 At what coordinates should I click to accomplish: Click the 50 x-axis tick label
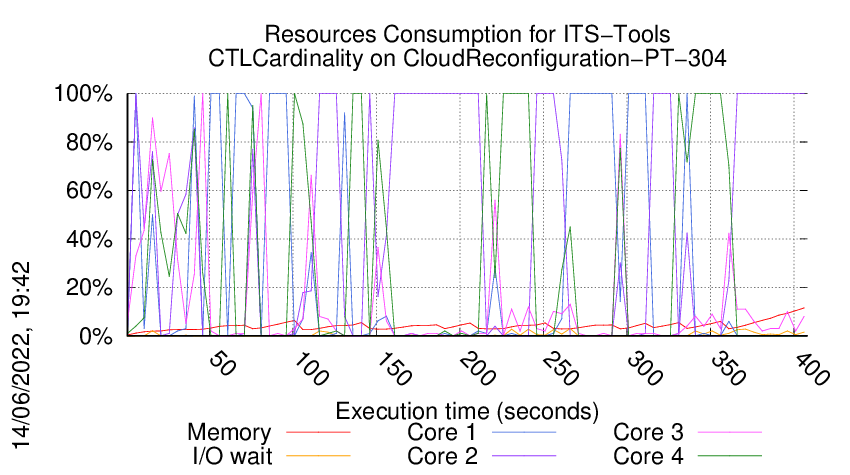(222, 364)
